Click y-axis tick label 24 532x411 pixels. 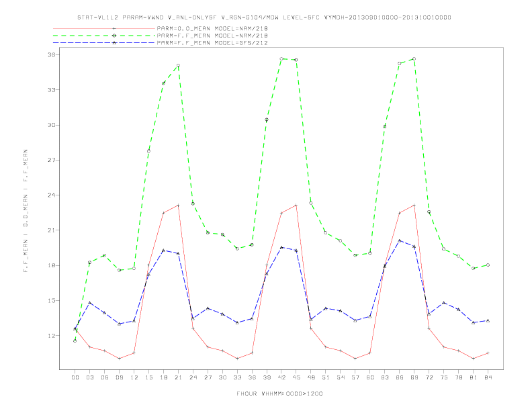click(x=51, y=195)
